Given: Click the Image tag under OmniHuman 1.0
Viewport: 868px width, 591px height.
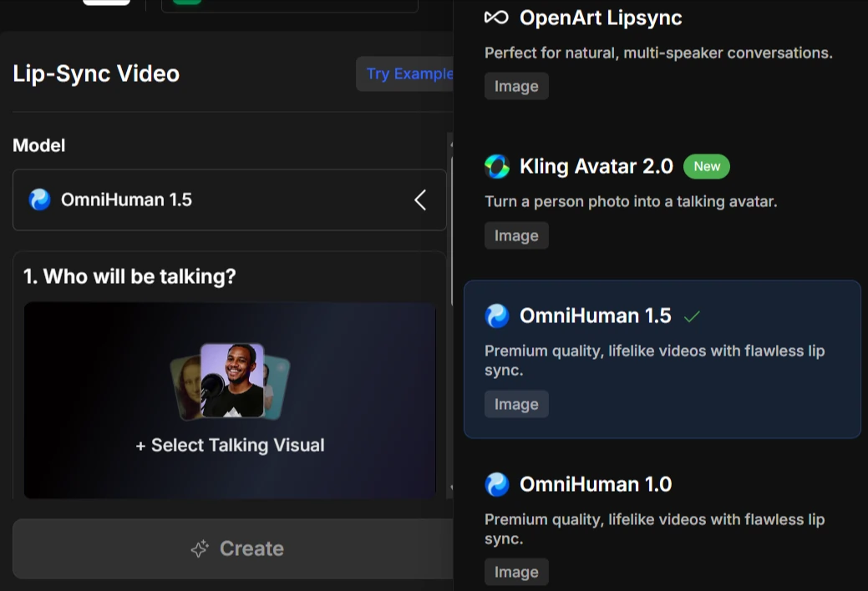Looking at the screenshot, I should click(x=516, y=572).
